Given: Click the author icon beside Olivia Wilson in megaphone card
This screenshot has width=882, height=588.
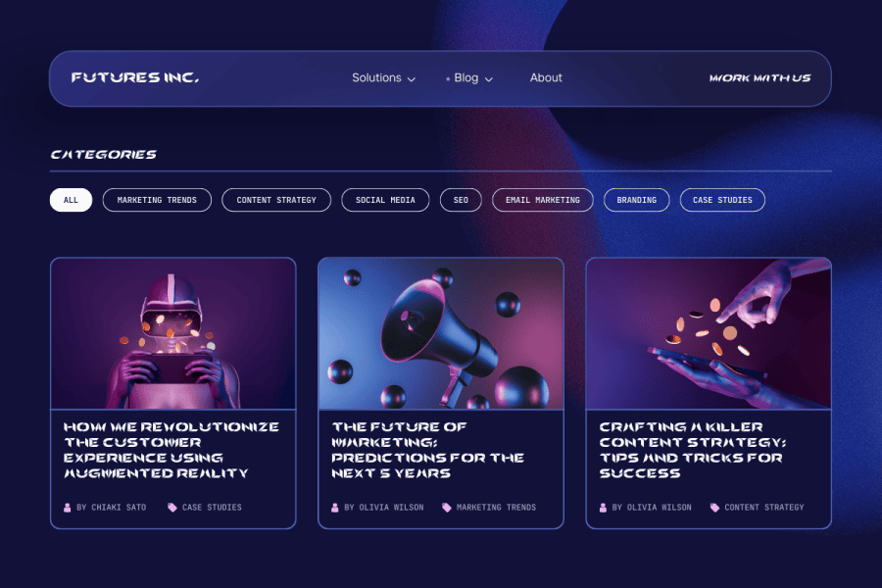Looking at the screenshot, I should (x=335, y=508).
